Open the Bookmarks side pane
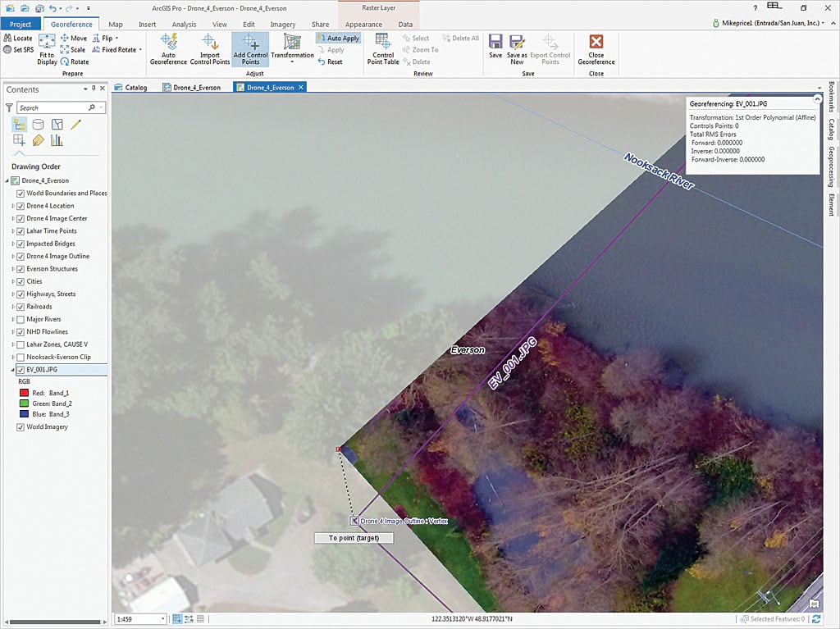The image size is (840, 629). [831, 97]
